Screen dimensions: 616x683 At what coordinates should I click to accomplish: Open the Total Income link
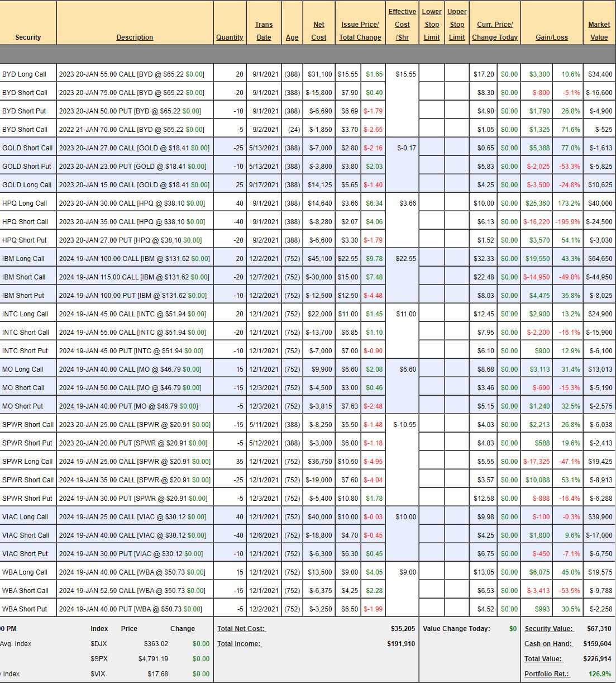coord(239,644)
